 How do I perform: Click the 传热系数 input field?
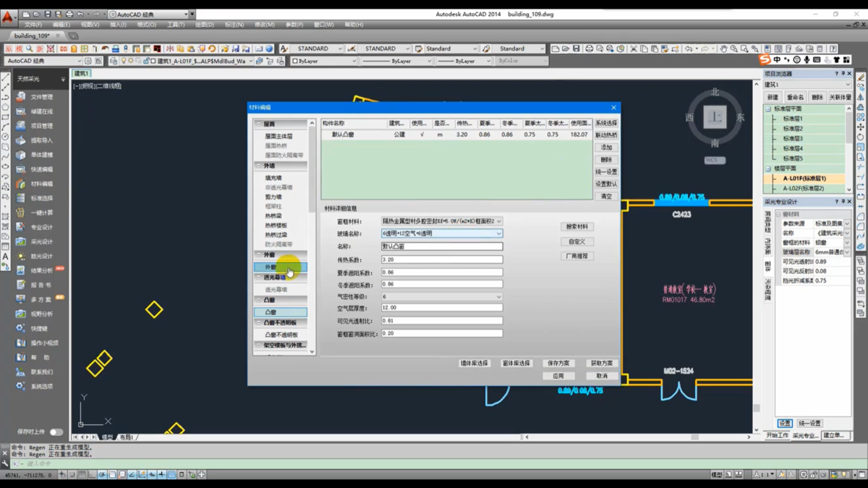click(x=441, y=260)
